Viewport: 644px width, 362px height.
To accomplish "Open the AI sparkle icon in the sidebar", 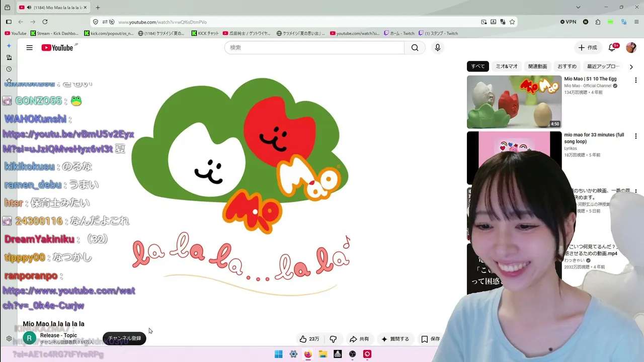I will (x=9, y=46).
